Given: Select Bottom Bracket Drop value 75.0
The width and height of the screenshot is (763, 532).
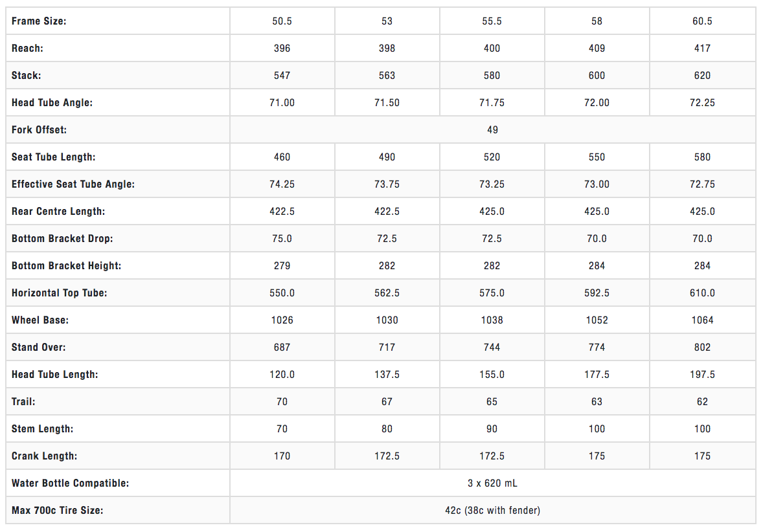Looking at the screenshot, I should point(282,239).
